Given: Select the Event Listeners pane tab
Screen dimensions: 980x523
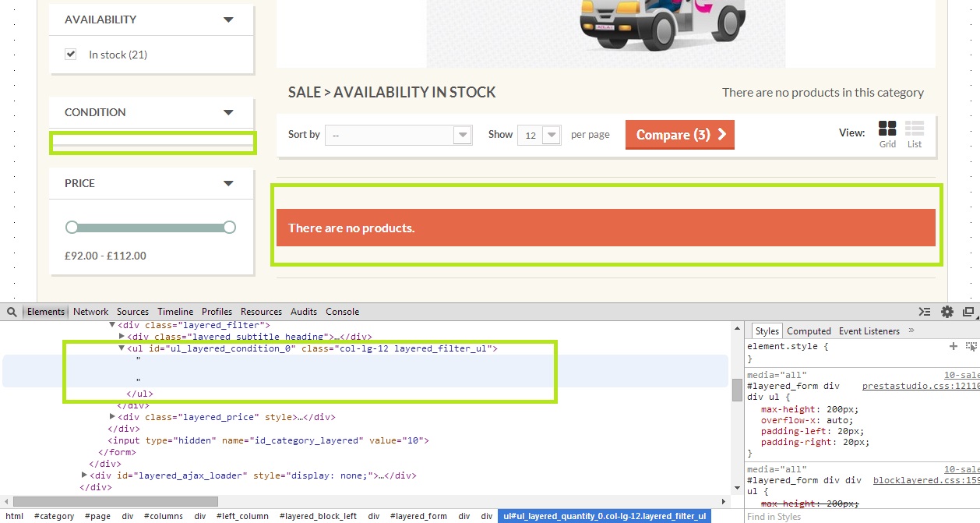Looking at the screenshot, I should click(869, 331).
